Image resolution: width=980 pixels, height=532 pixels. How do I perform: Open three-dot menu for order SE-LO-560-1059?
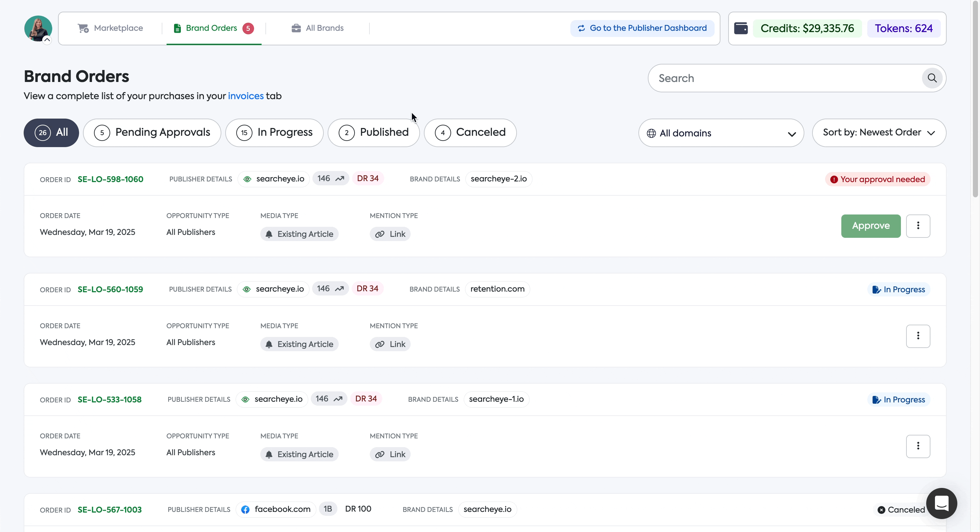[917, 336]
